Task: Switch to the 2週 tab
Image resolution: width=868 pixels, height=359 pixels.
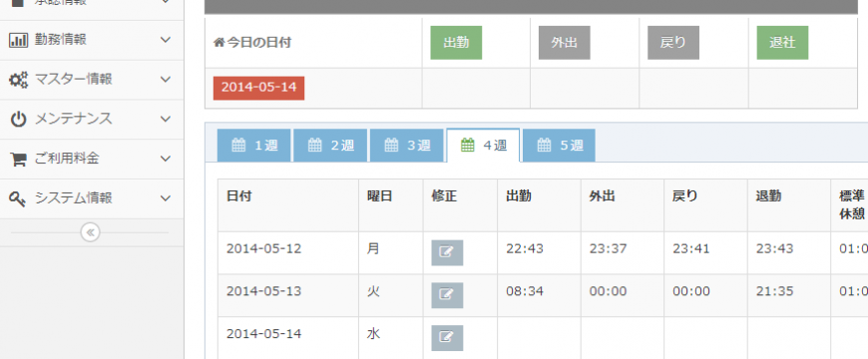Action: tap(330, 146)
